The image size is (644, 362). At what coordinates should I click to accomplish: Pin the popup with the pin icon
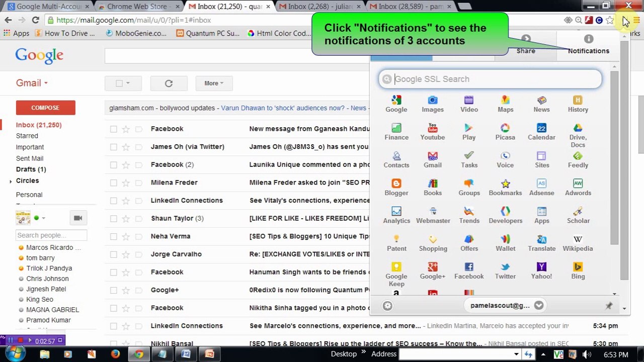pyautogui.click(x=609, y=306)
